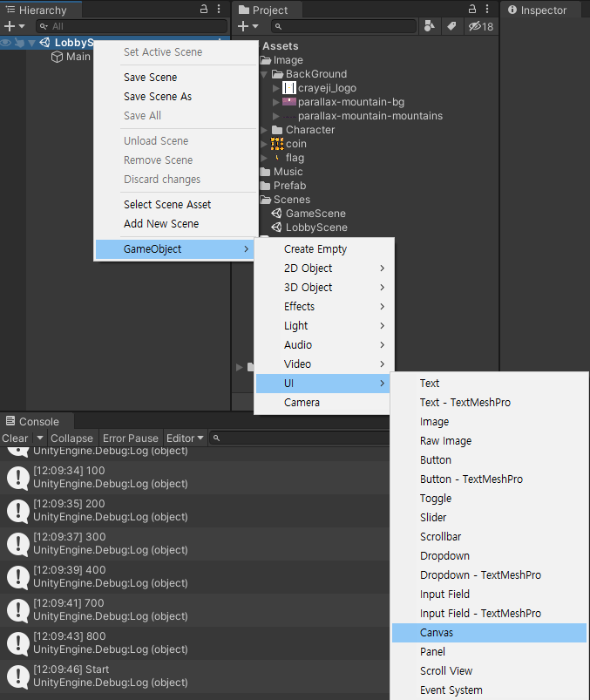
Task: Click Search by Type icon
Action: click(429, 26)
